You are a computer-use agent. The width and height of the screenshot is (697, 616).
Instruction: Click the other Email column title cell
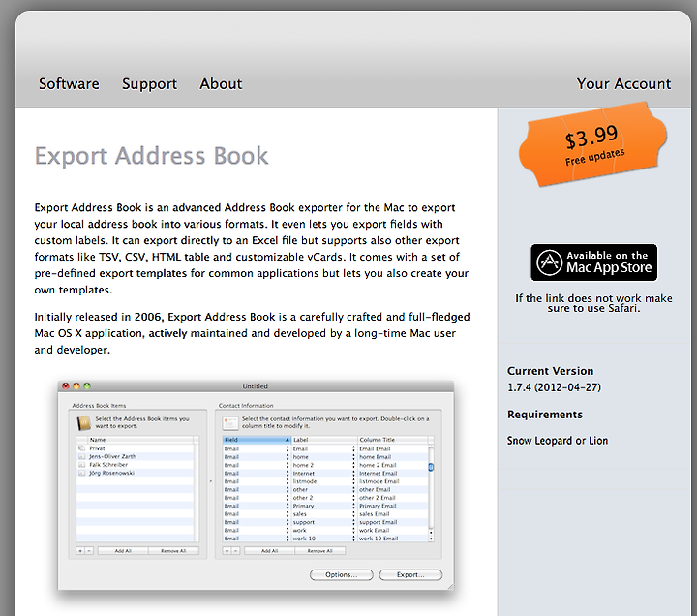(393, 490)
